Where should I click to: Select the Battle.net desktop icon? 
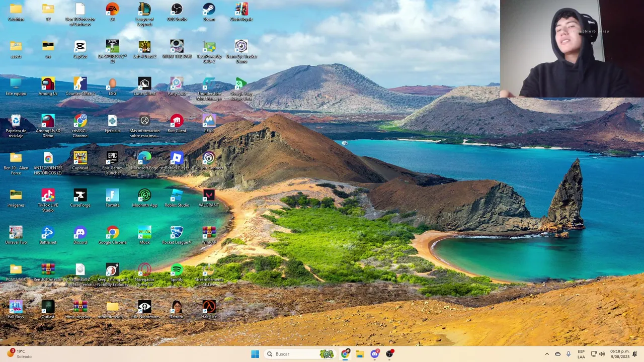[x=48, y=235]
